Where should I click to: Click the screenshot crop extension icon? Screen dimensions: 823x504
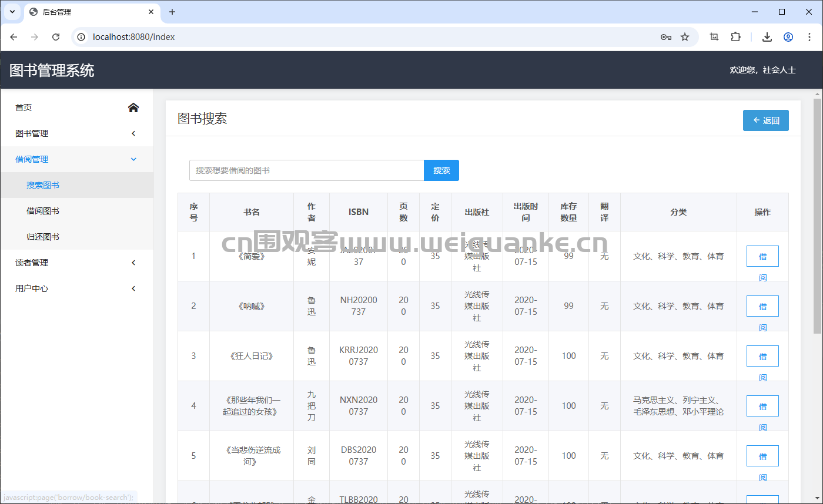coord(714,37)
